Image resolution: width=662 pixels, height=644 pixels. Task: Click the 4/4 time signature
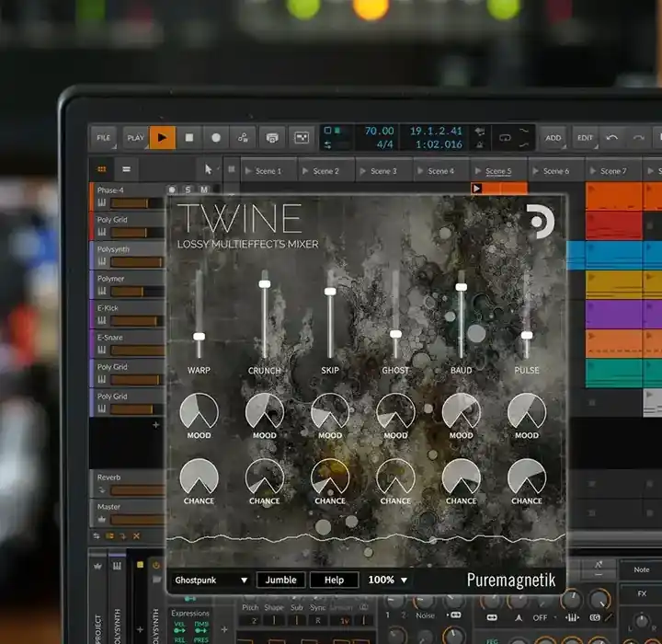[384, 144]
